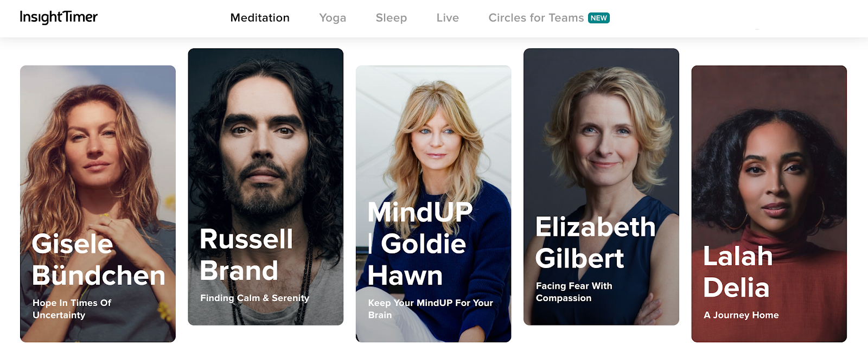Click 'Hope In Times Of Uncertainty' subtitle
Screen dimensions: 868x357
[x=72, y=309]
